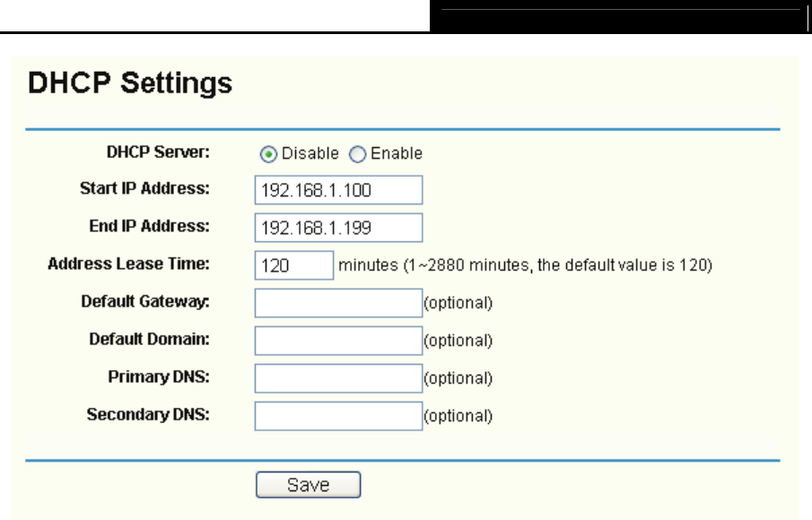Click the optional note beside Secondary DNS

[x=458, y=417]
